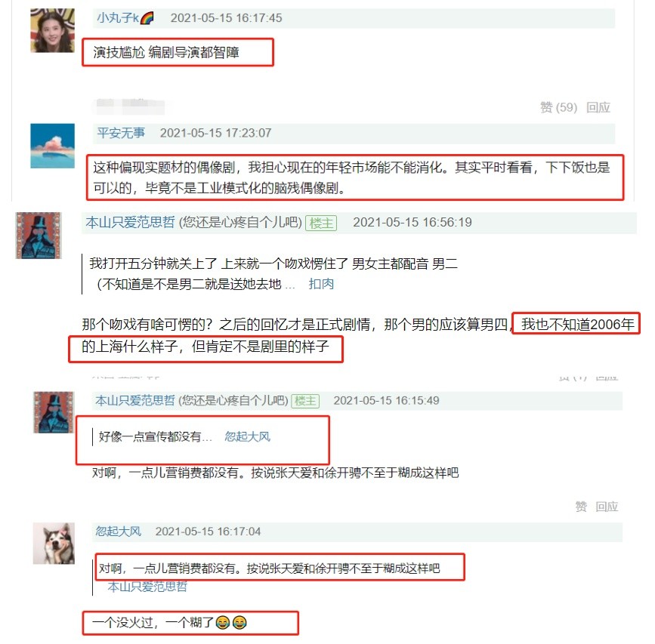This screenshot has height=644, width=655.
Task: Reply via 回应 next to 赞 (59)
Action: (x=598, y=107)
